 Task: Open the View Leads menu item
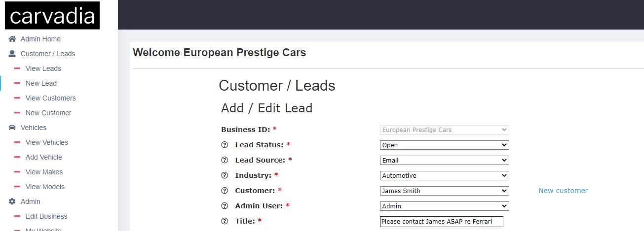43,68
